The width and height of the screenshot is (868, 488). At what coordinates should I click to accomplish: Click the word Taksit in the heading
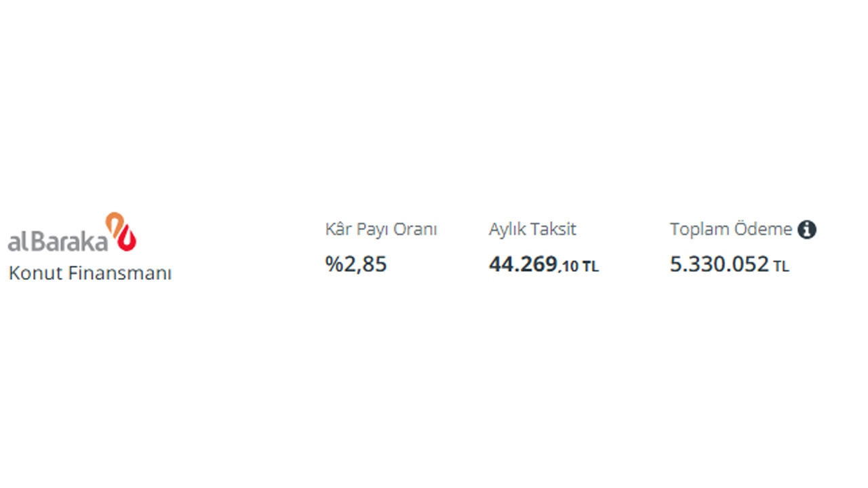(x=554, y=229)
